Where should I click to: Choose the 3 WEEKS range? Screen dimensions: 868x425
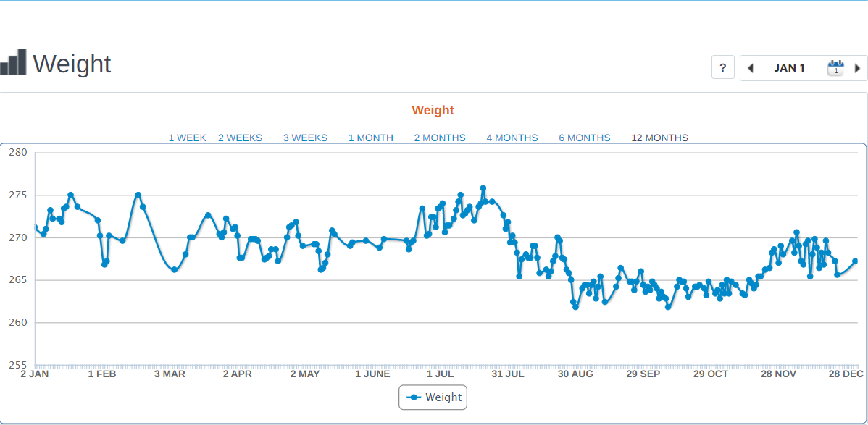[x=305, y=138]
